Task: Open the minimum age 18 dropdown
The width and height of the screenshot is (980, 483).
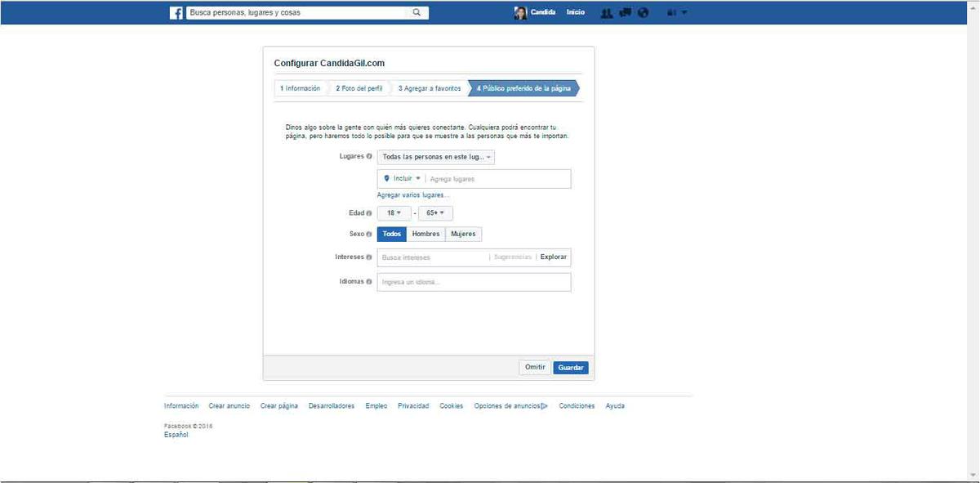Action: 394,213
